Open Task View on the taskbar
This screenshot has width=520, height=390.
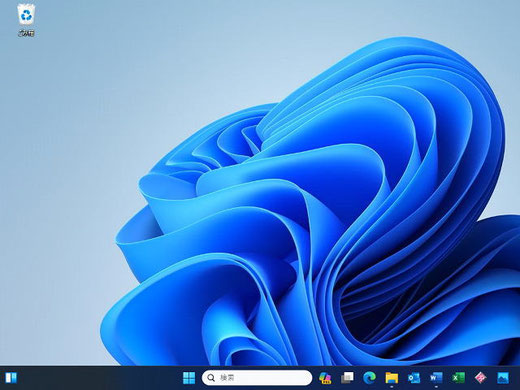pos(347,378)
